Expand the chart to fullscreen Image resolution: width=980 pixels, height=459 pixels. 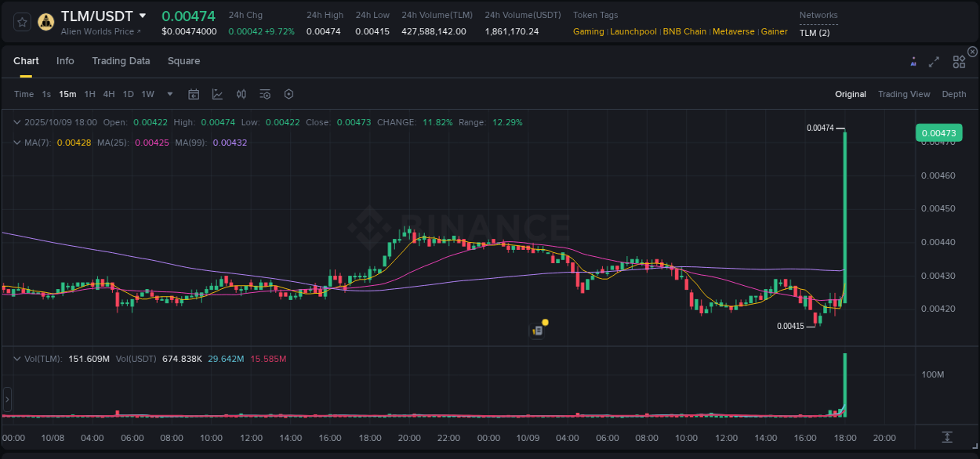934,61
